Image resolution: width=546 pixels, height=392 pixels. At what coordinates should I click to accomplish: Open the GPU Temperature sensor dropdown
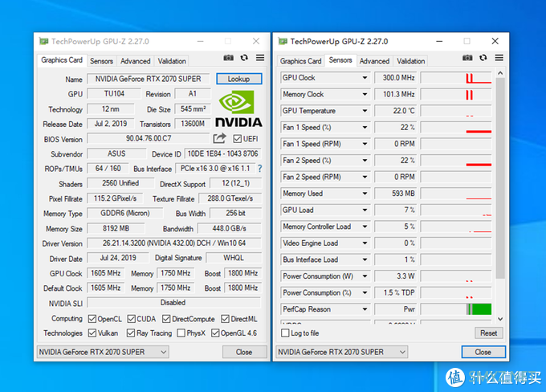pyautogui.click(x=365, y=111)
